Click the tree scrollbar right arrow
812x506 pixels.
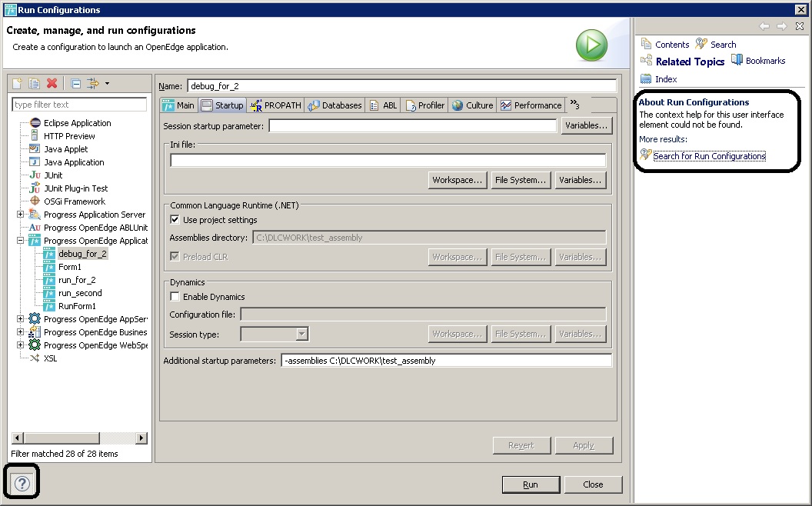141,438
